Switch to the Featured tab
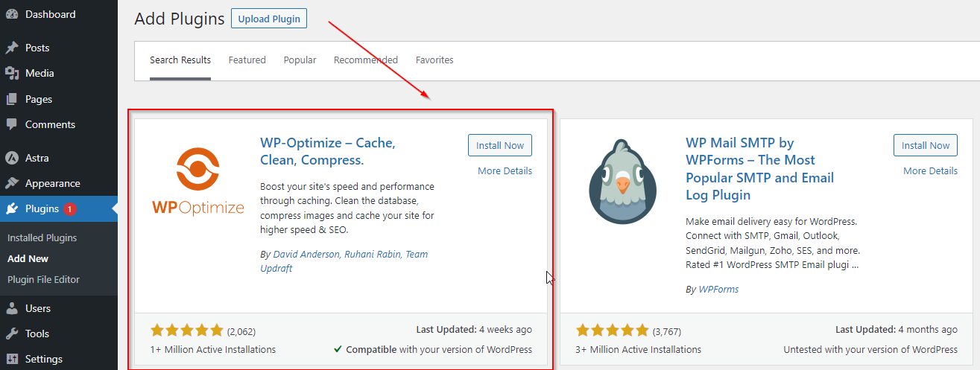The width and height of the screenshot is (980, 370). 247,60
